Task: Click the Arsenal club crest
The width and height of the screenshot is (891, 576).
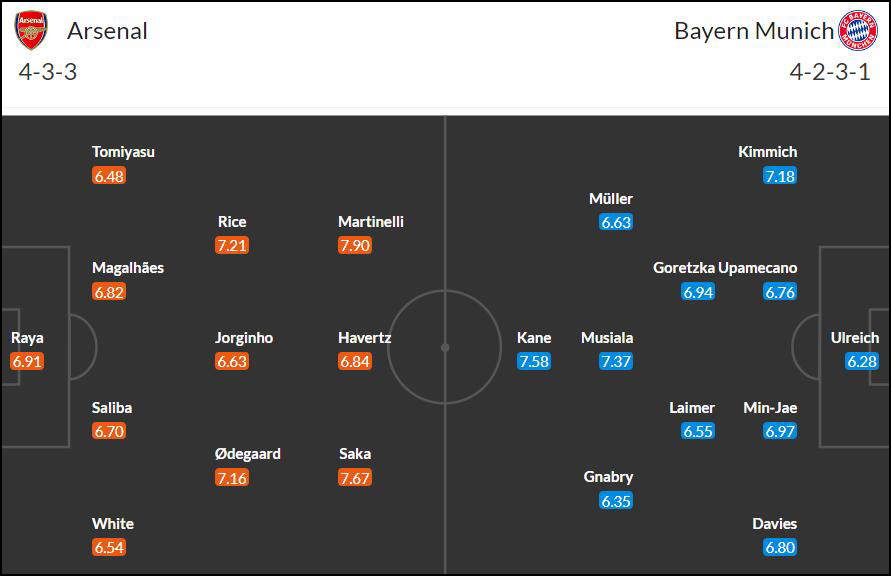Action: 31,30
